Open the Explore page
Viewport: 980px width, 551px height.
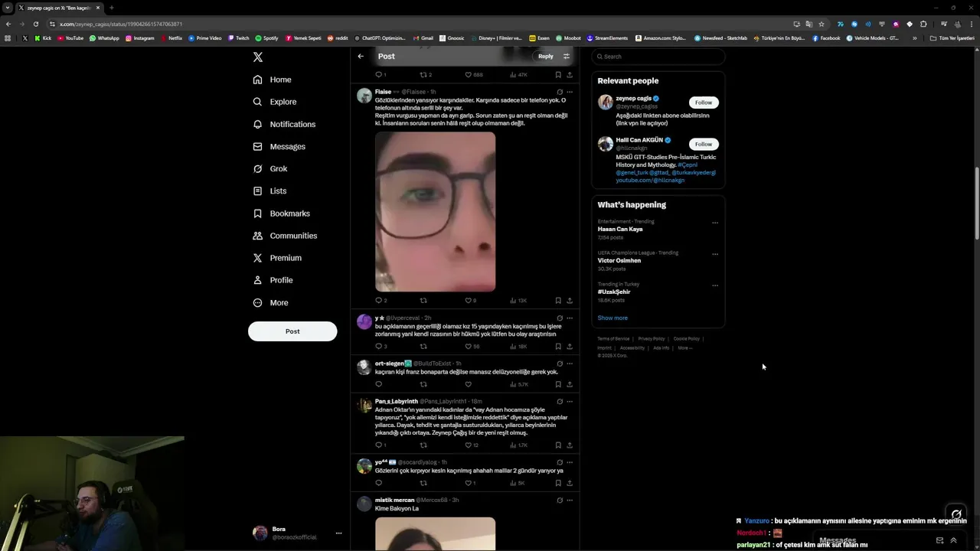point(275,102)
